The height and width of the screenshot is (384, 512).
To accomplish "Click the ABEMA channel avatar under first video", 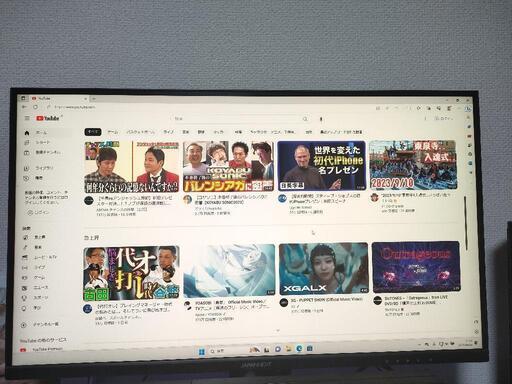I will coord(89,201).
